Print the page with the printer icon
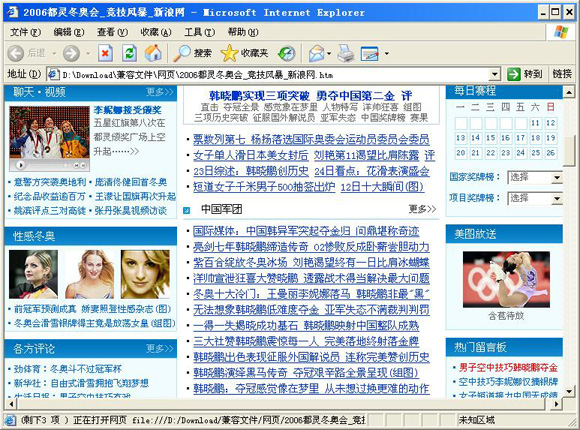 tap(345, 53)
